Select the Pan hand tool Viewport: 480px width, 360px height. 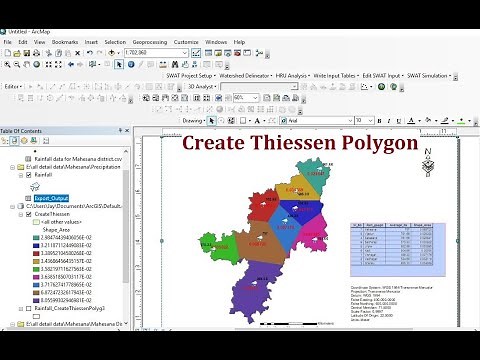pos(26,64)
